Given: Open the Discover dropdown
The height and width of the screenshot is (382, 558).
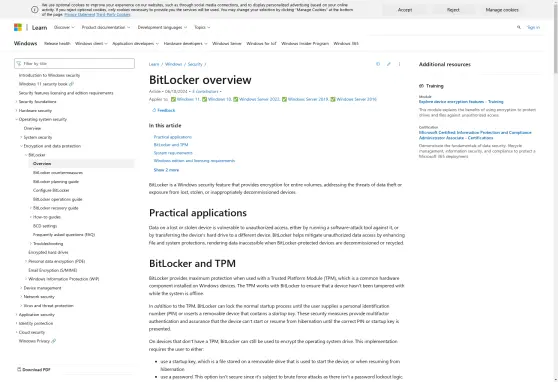Looking at the screenshot, I should pos(64,27).
